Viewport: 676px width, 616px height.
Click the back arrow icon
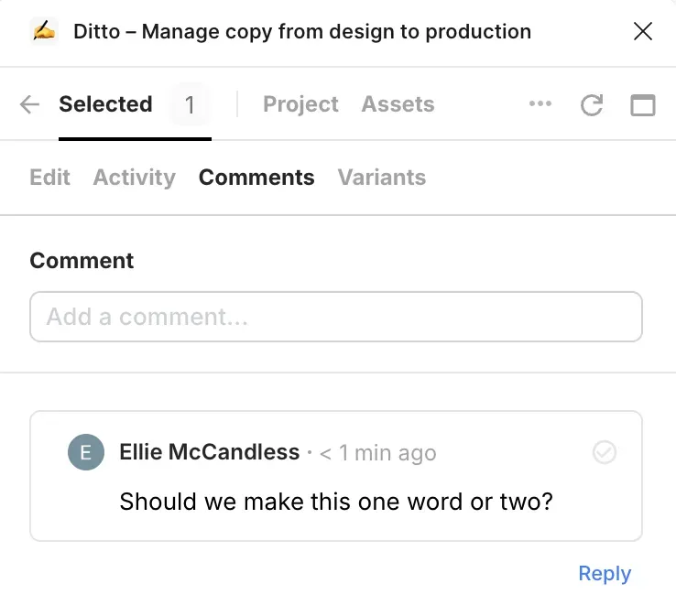[29, 104]
